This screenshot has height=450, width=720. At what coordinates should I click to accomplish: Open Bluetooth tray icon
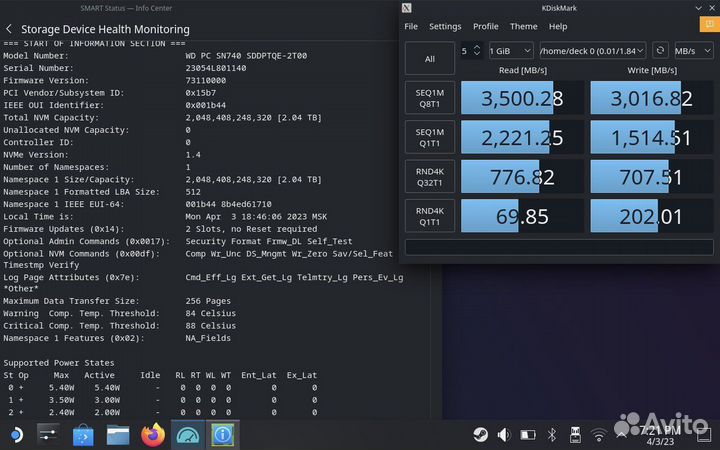tap(551, 434)
